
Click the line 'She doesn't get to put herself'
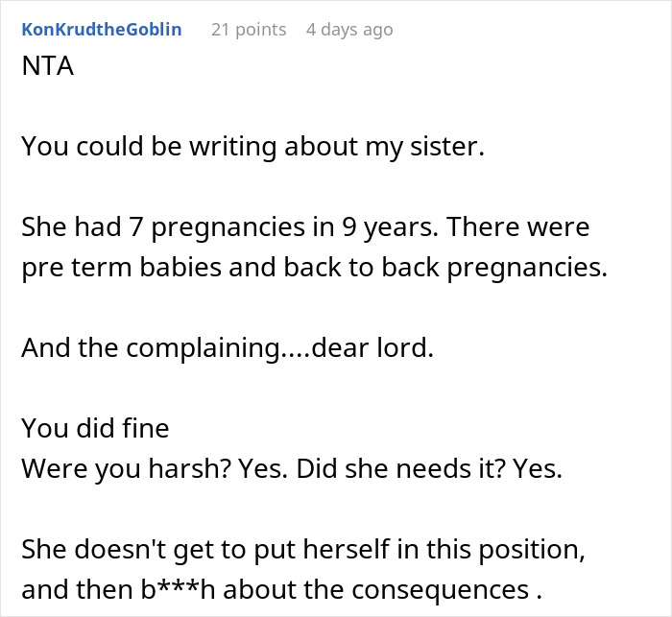click(x=303, y=549)
